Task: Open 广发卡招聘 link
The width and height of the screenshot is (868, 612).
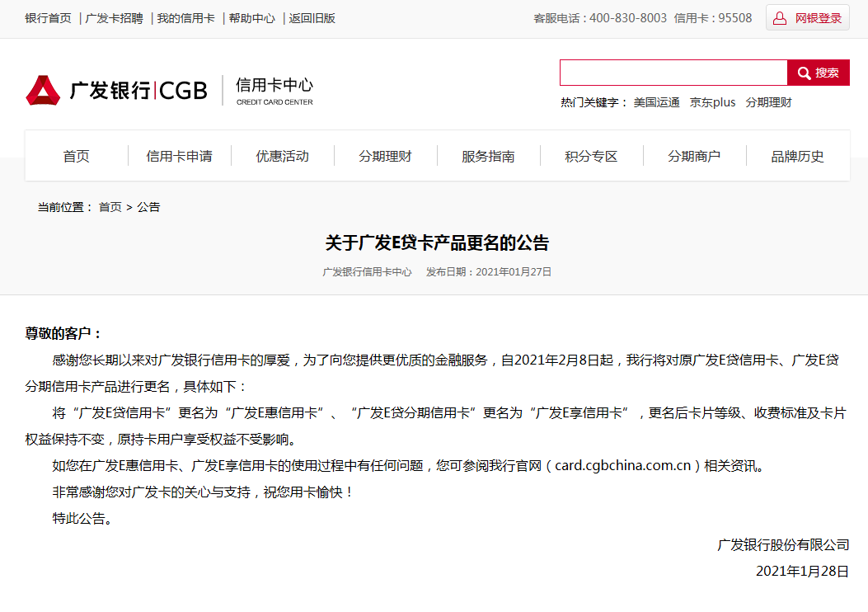Action: pos(114,18)
